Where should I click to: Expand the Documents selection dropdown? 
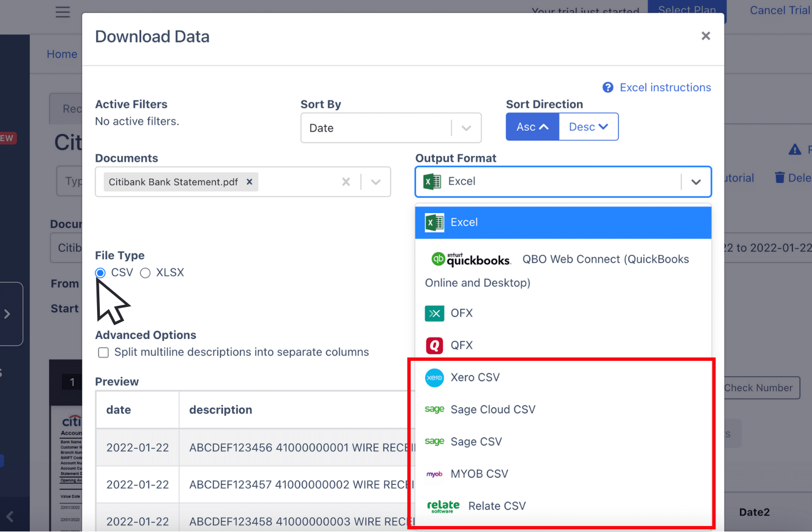pyautogui.click(x=376, y=182)
